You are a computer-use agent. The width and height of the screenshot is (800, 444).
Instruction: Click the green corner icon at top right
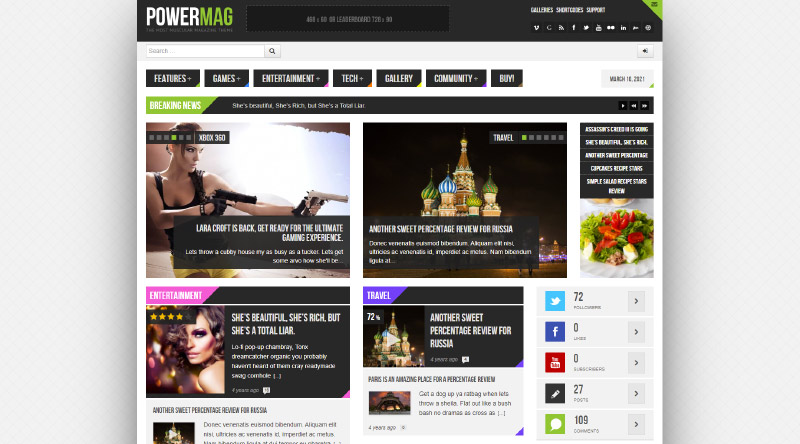[655, 6]
